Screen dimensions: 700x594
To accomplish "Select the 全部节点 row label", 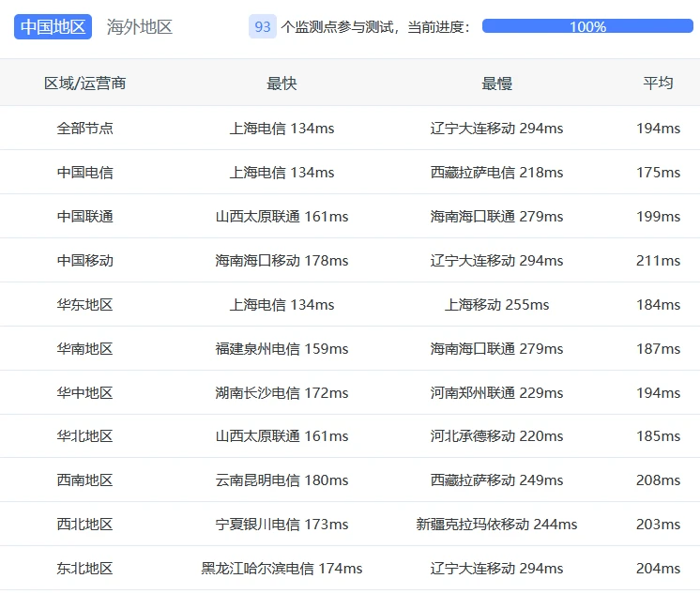I will (x=84, y=129).
